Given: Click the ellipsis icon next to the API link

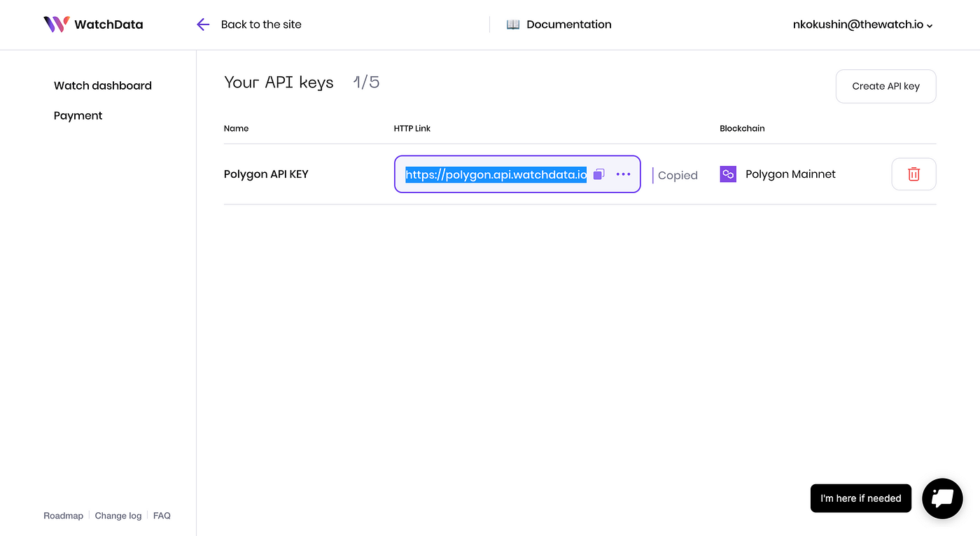Looking at the screenshot, I should [623, 174].
